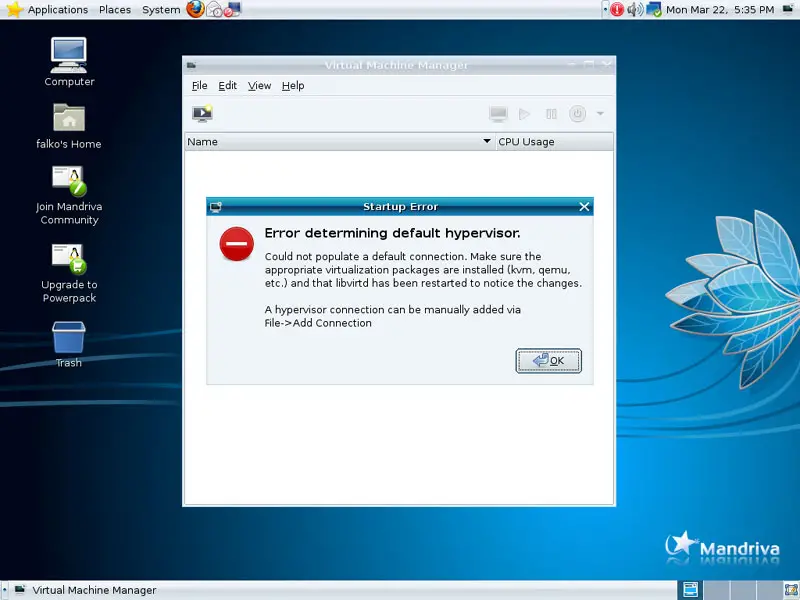Open the System menu in top panel
Viewport: 800px width, 600px height.
click(x=161, y=10)
